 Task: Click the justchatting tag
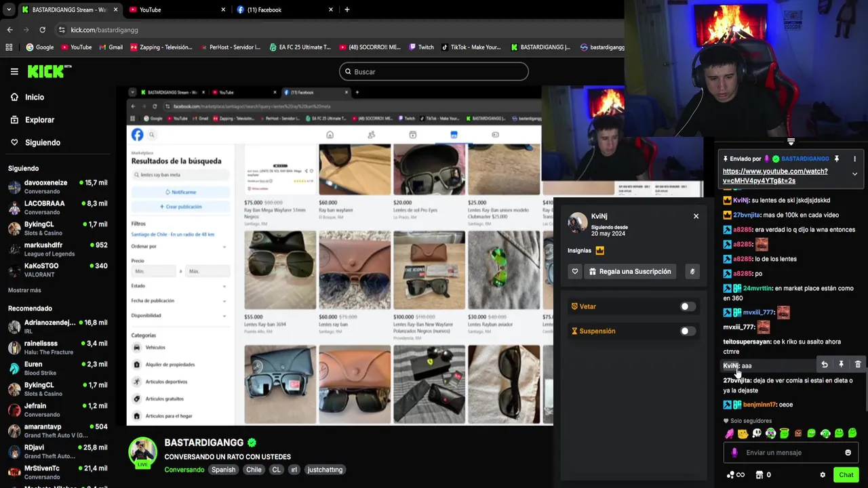coord(325,470)
